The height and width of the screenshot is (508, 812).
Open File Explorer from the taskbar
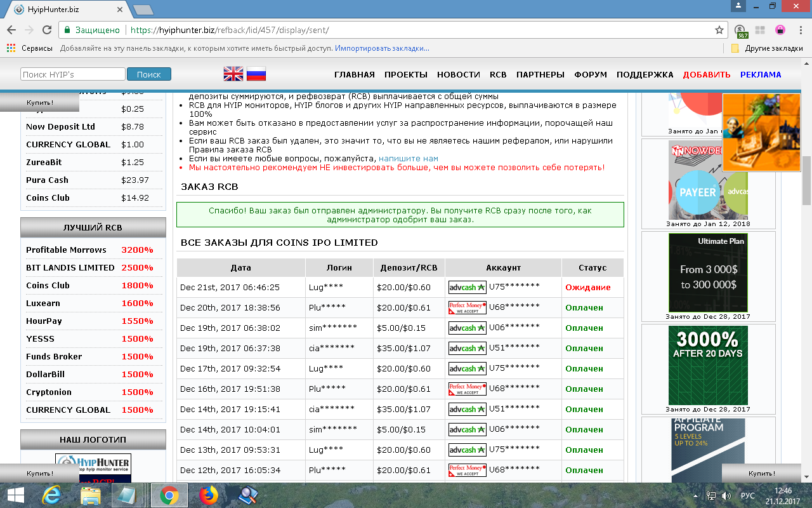click(91, 495)
